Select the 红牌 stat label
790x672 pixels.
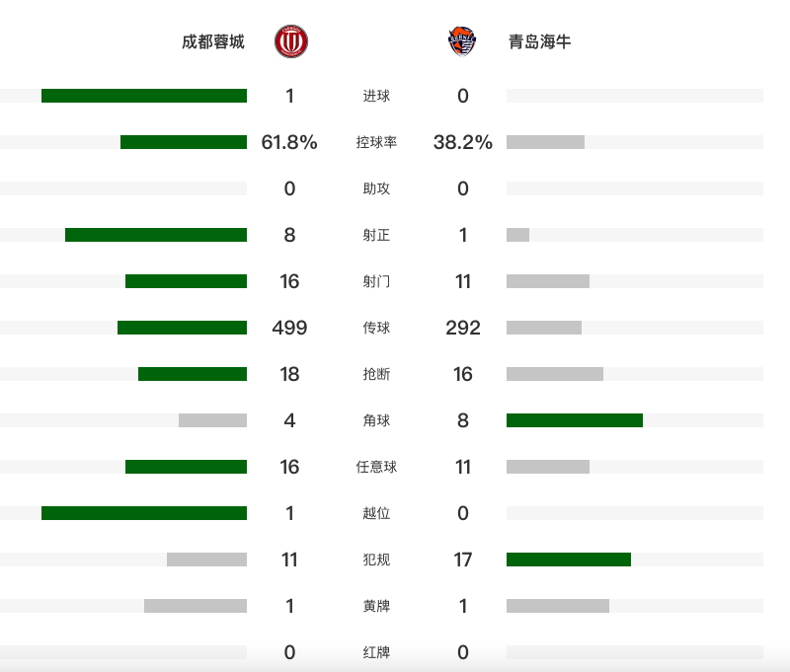(x=376, y=652)
